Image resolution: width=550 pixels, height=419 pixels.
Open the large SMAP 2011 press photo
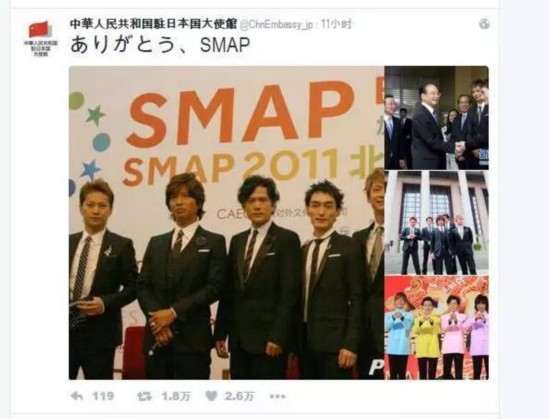(226, 223)
